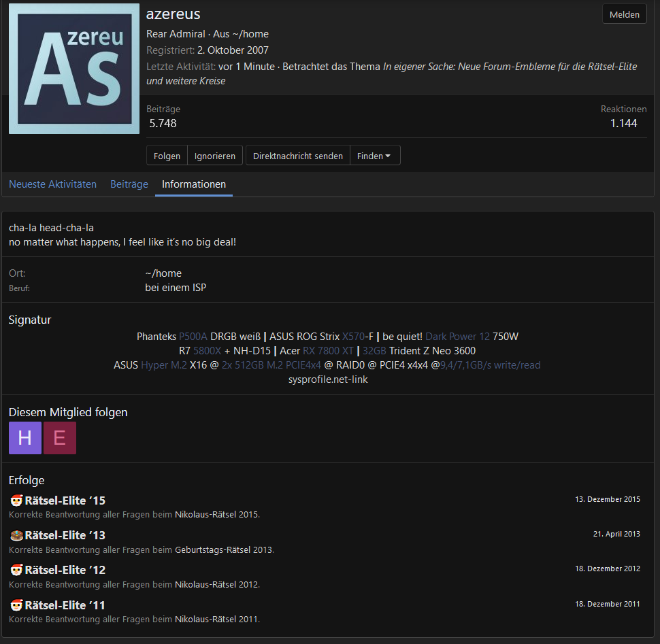The image size is (660, 644).
Task: Click the Rätsel-Elite '12 title
Action: (x=65, y=570)
